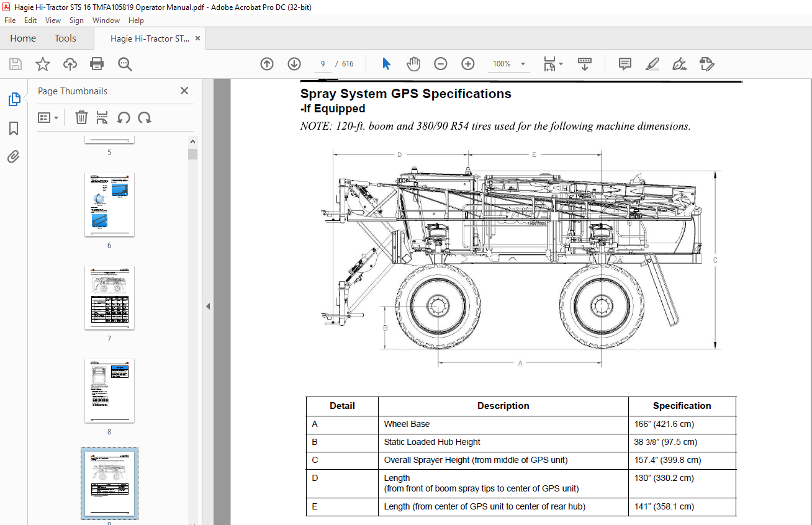Open the View menu

coord(53,20)
